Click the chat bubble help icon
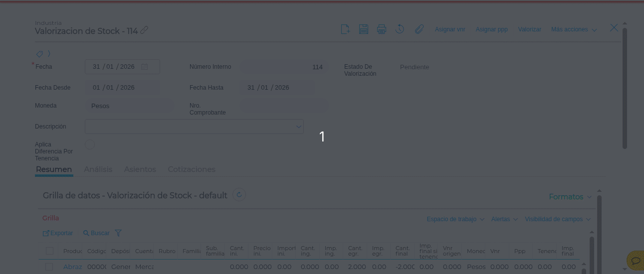The image size is (644, 274). point(636,261)
